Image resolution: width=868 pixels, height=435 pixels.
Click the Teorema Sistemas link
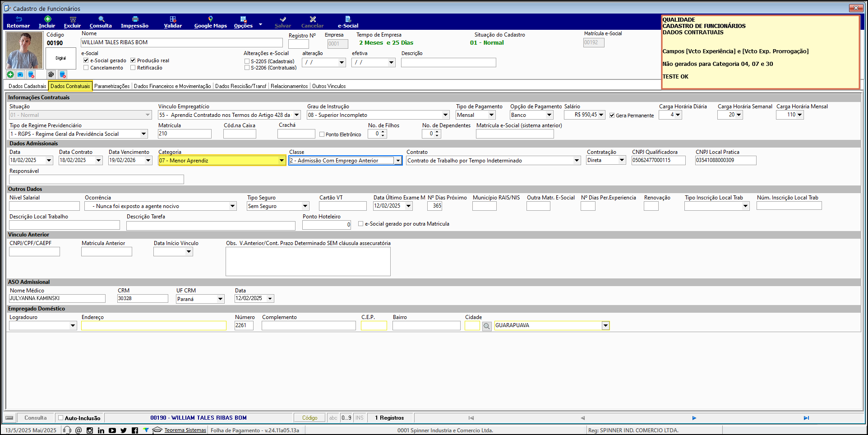coord(185,430)
